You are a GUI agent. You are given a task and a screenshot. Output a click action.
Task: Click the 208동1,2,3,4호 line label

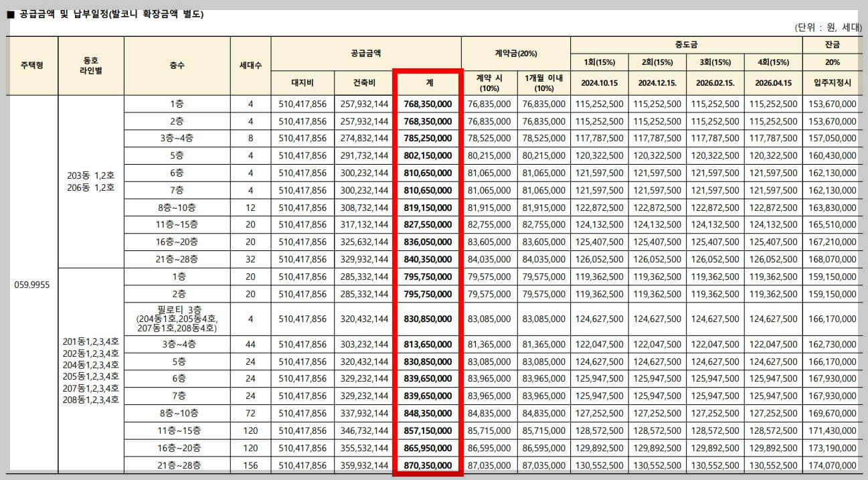tap(91, 400)
